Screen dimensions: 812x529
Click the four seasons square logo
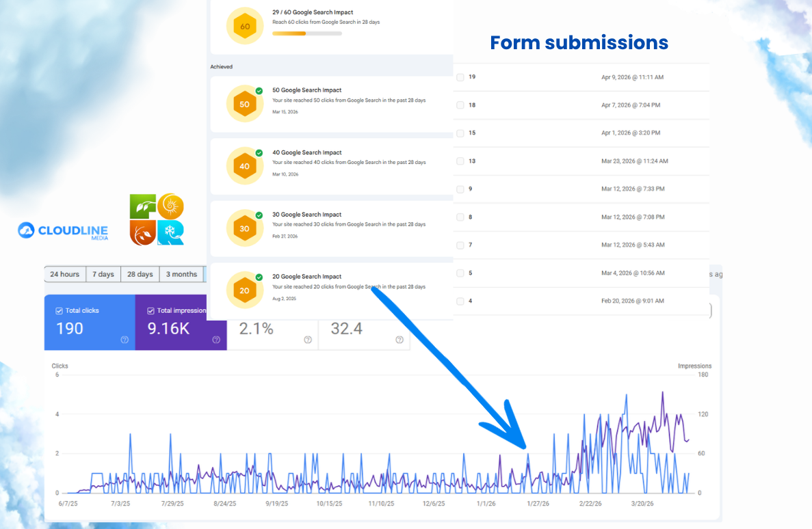click(x=157, y=220)
